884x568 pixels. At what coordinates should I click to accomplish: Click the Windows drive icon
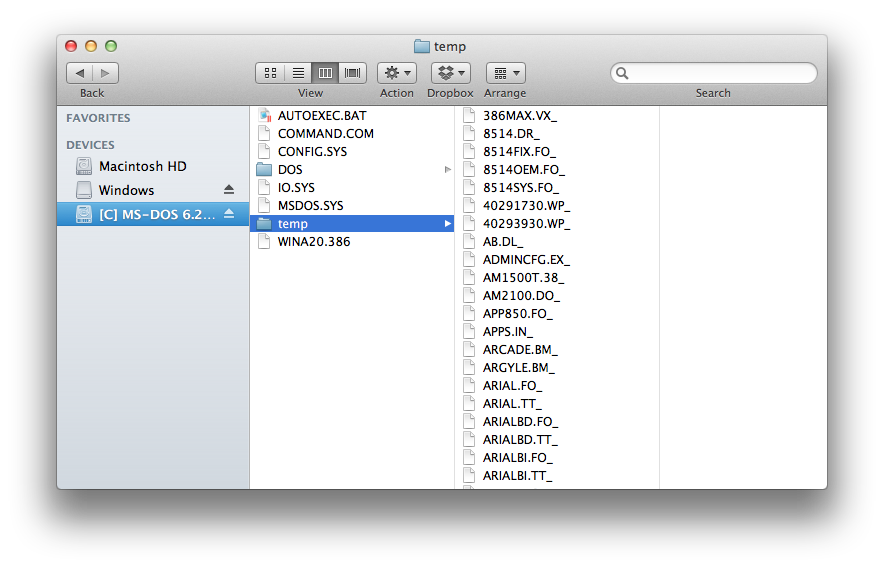tap(84, 190)
